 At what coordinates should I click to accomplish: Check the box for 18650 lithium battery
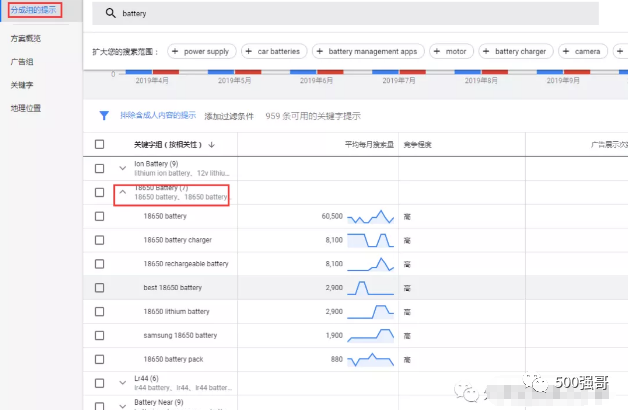99,312
